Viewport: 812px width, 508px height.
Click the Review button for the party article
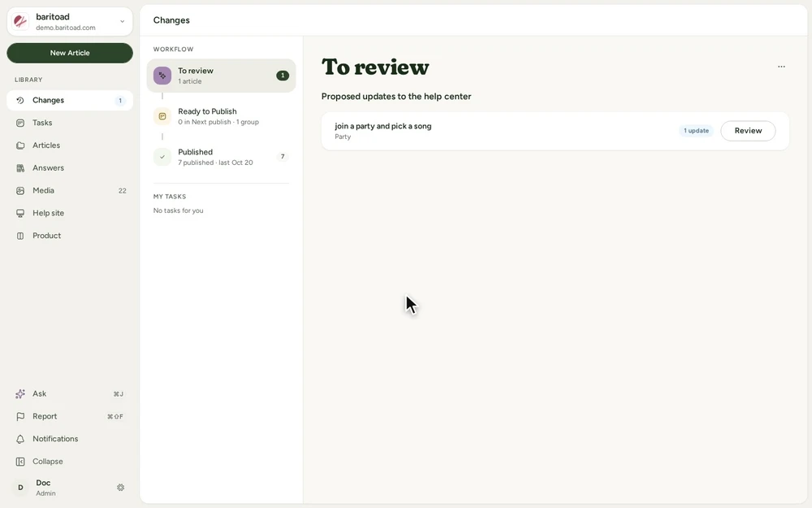click(748, 131)
